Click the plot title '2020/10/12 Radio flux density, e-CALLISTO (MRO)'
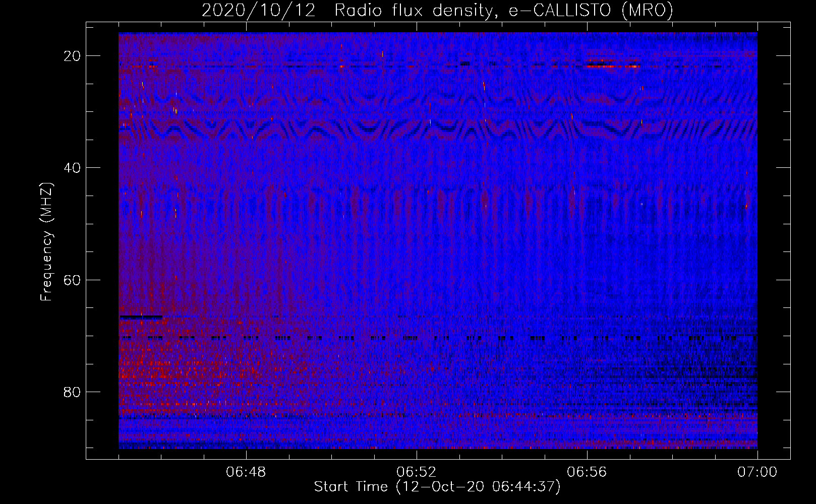Image resolution: width=816 pixels, height=504 pixels. [x=437, y=10]
